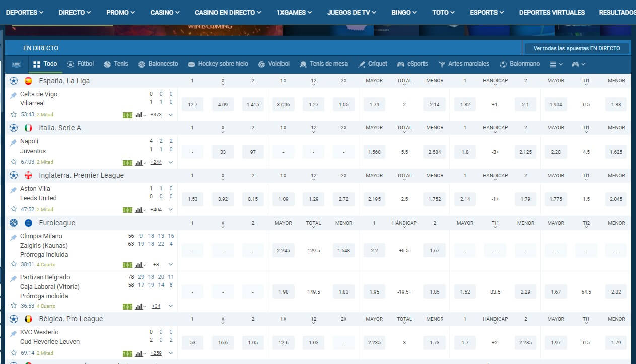This screenshot has height=364, width=636.
Task: Favorite the Celta de Vigo match with the star
Action: click(x=14, y=114)
